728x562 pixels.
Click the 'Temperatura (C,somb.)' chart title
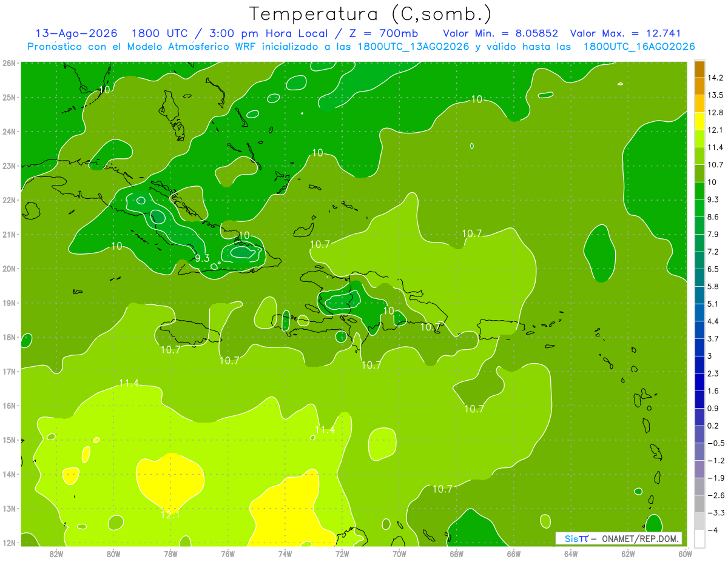[x=371, y=14]
